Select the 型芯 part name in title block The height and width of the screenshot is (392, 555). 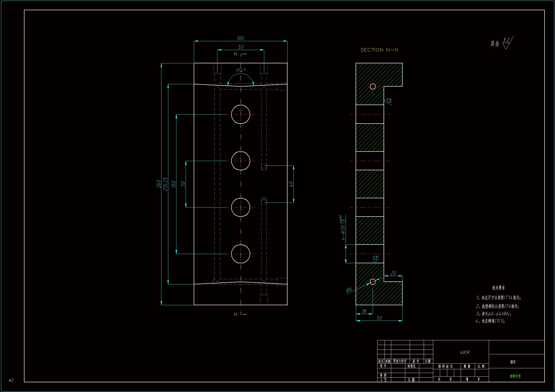tap(513, 362)
